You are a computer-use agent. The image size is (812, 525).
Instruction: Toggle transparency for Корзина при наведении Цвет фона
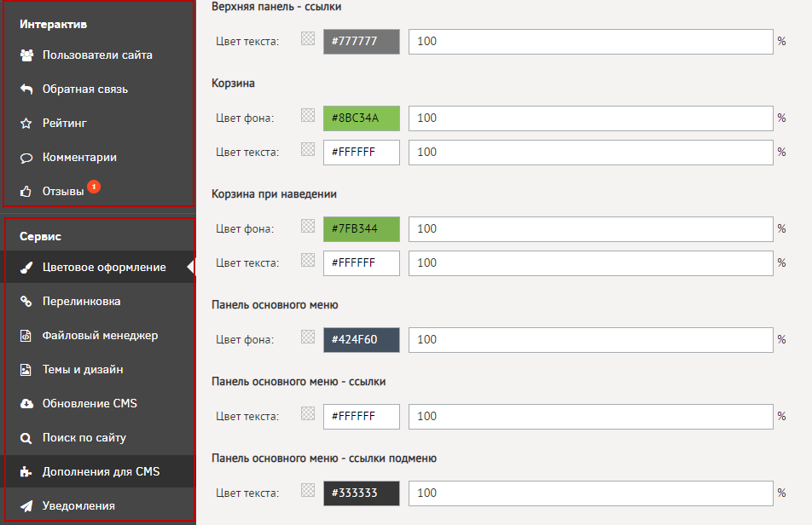308,226
